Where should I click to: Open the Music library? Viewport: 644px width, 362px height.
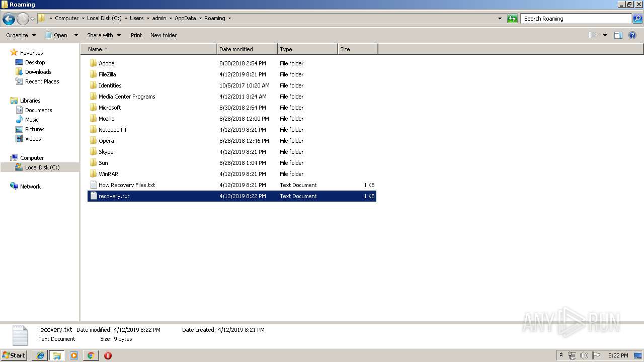click(32, 120)
